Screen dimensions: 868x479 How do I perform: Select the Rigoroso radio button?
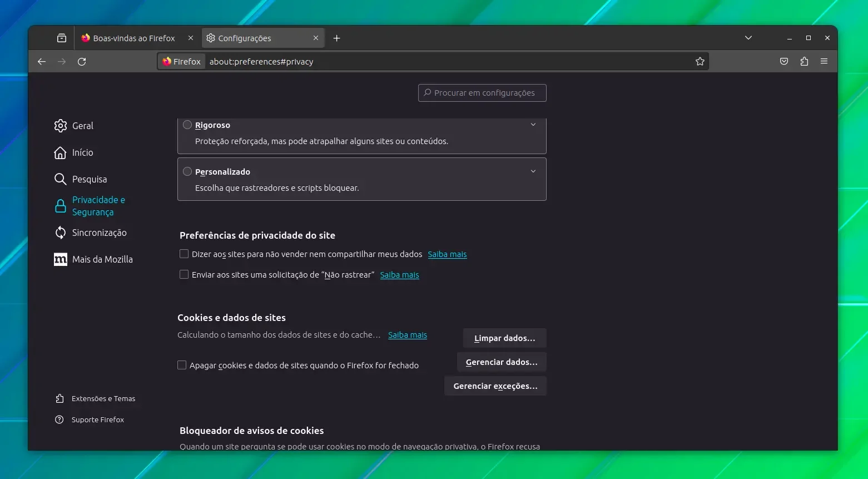pyautogui.click(x=187, y=125)
